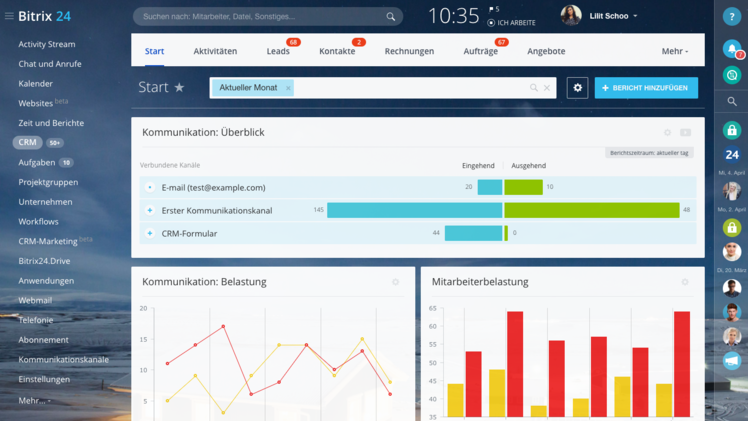This screenshot has width=748, height=421.
Task: Open Mitarbeiterbelastung widget settings gear
Action: point(685,282)
